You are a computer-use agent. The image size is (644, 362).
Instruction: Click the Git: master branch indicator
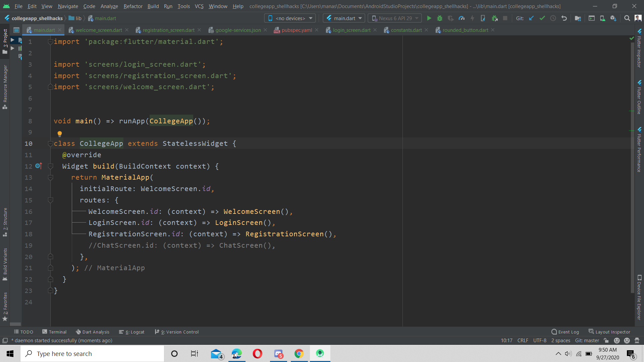click(x=587, y=341)
